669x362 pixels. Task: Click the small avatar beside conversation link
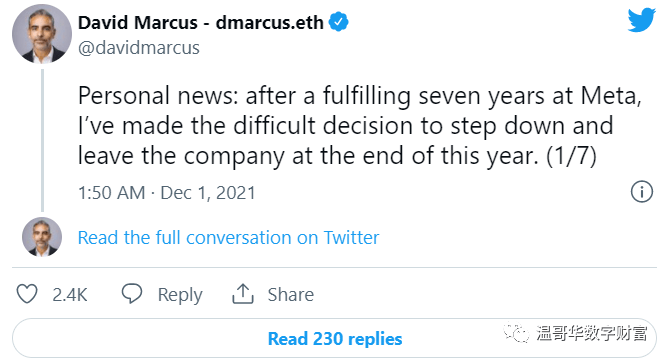[x=42, y=237]
